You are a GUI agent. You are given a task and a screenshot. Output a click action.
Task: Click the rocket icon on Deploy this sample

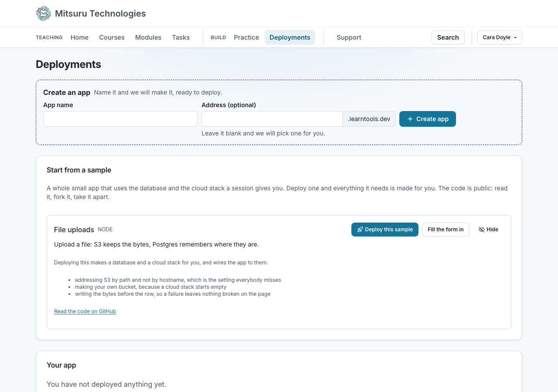click(x=360, y=230)
